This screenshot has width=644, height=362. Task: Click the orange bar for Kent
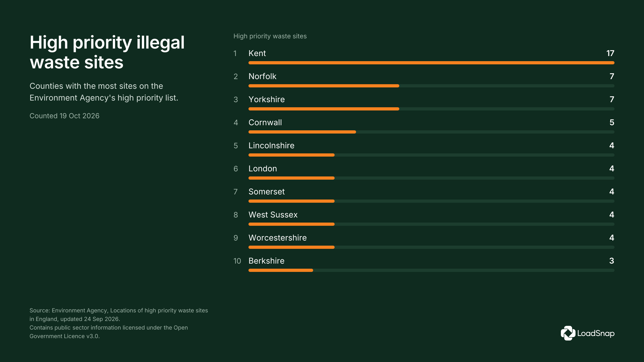431,63
